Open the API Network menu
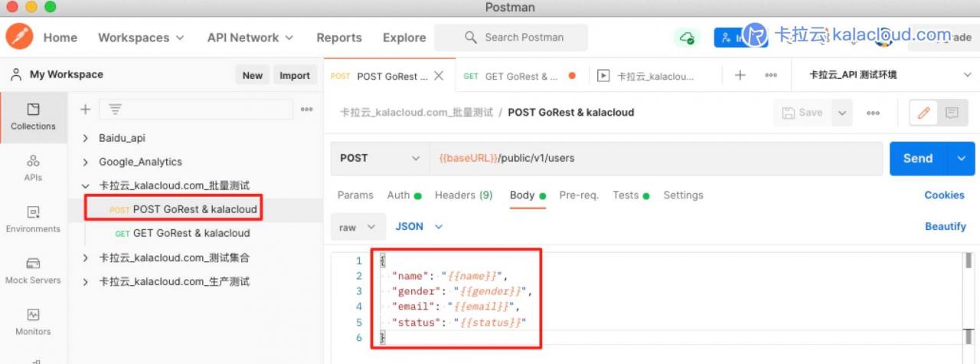 [250, 38]
